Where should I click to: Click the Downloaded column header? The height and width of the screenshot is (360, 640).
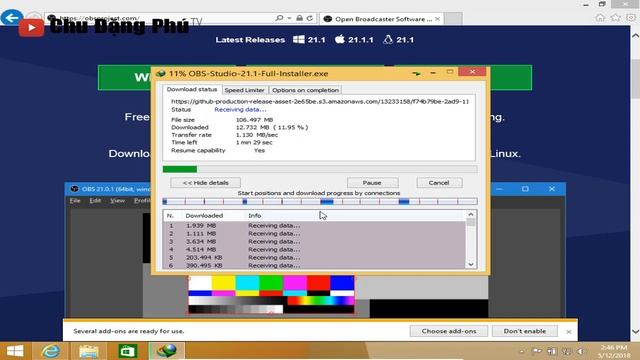[x=204, y=216]
